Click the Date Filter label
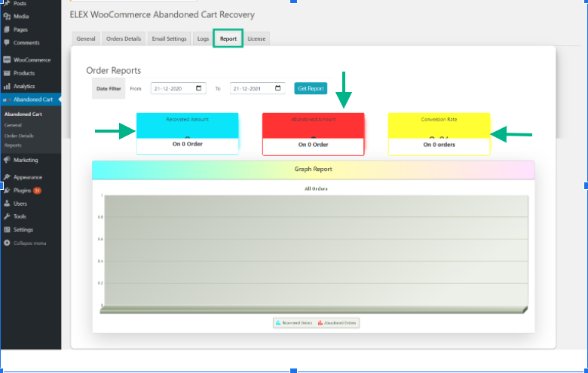Screen dimensions: 588x373 [x=109, y=89]
